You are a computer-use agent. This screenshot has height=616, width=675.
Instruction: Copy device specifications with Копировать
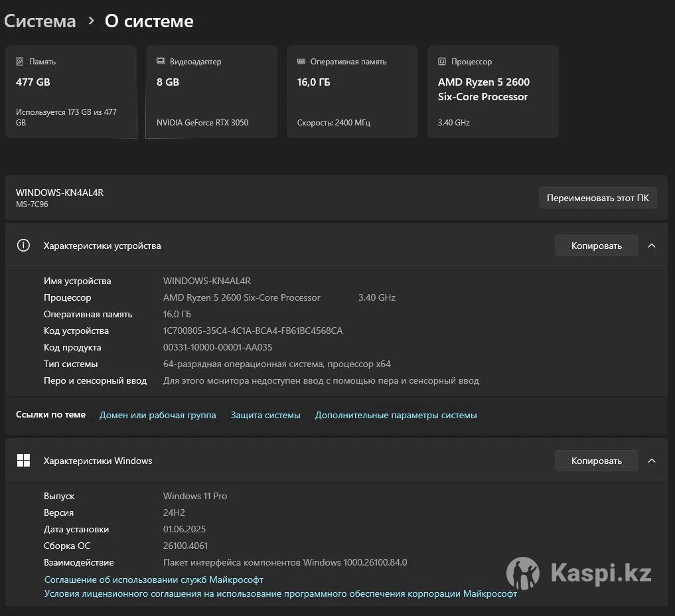coord(596,246)
